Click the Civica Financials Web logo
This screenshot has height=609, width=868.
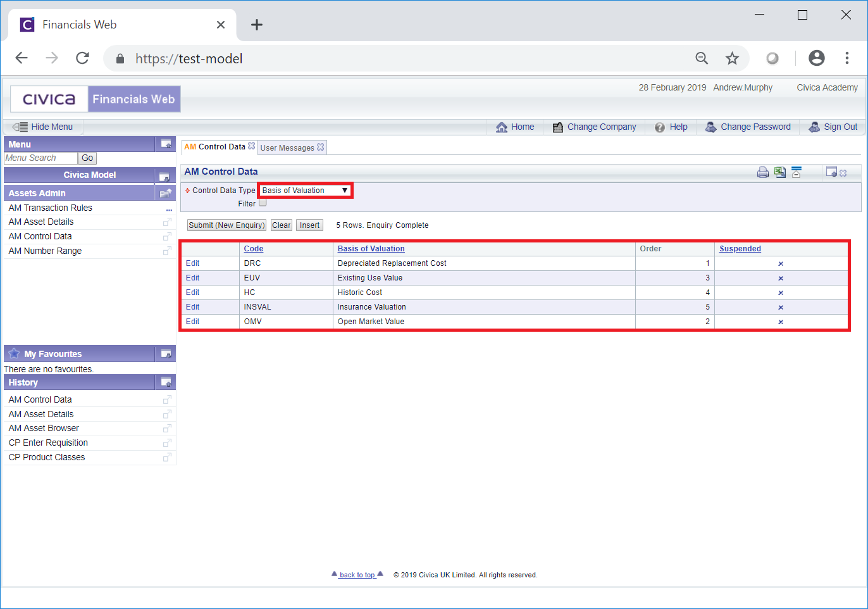tap(96, 99)
